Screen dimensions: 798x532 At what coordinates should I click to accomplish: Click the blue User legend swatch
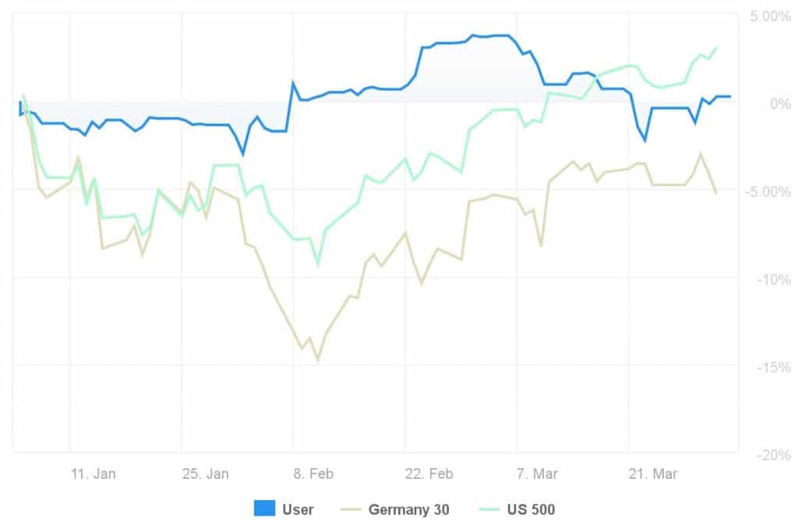[x=265, y=509]
